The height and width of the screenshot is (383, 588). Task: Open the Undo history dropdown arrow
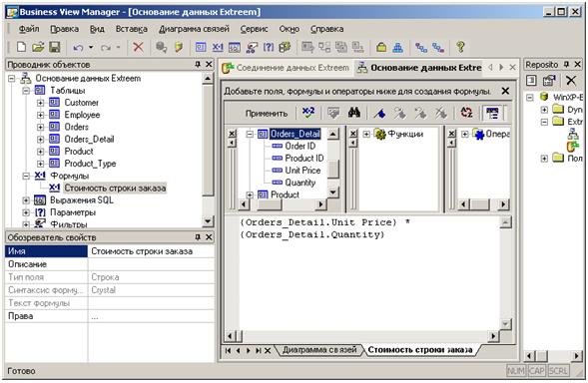[91, 48]
